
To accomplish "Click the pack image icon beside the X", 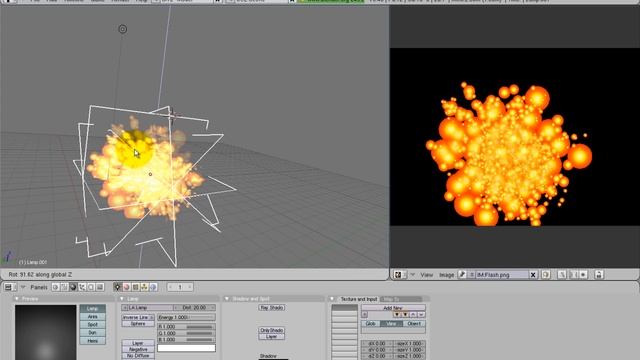I will coord(546,275).
